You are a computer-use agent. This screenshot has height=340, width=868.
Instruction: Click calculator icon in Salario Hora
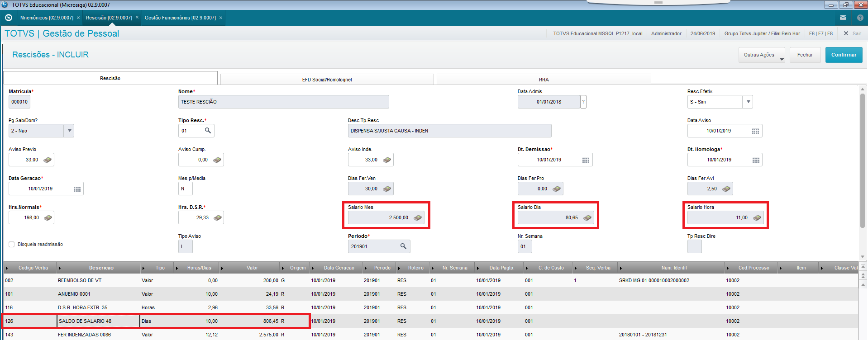point(757,217)
